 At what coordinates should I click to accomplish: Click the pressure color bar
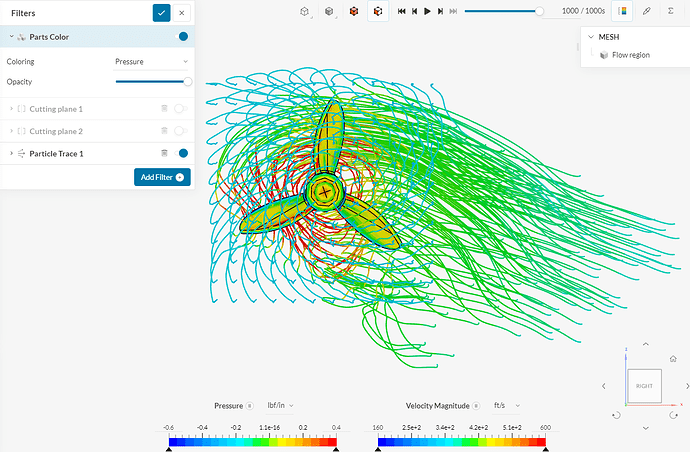pos(253,442)
